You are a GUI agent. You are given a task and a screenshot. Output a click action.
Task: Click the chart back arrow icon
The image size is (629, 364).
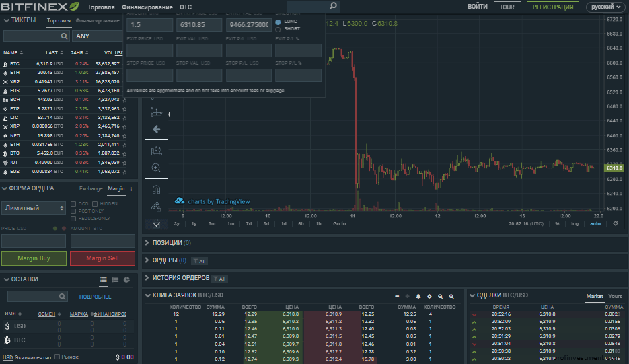157,129
